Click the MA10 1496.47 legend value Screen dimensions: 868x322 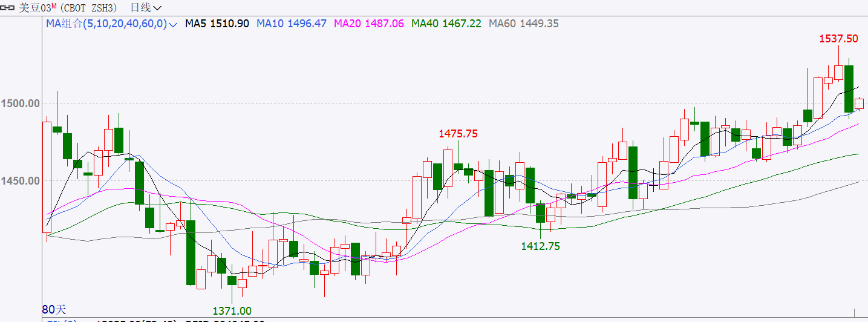tap(292, 24)
